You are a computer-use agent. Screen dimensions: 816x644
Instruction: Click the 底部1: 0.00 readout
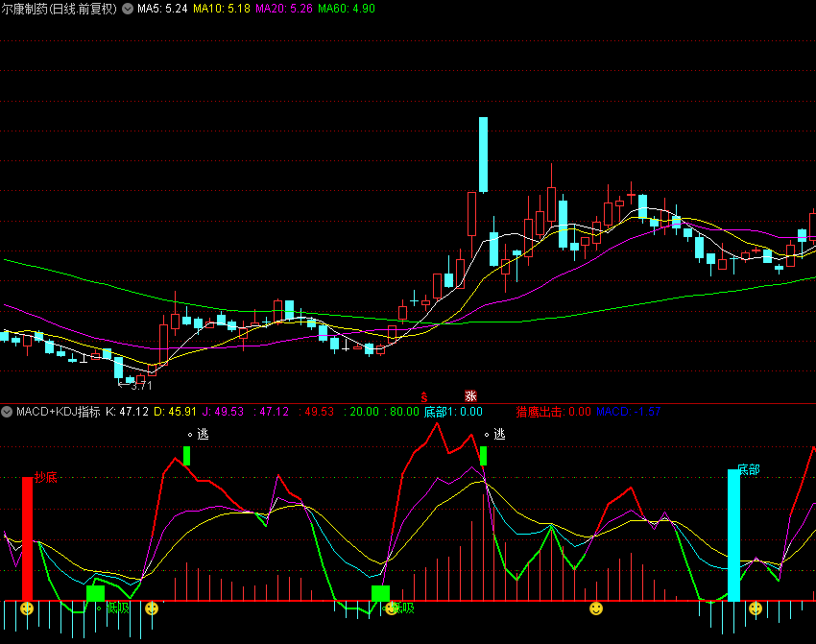[453, 412]
